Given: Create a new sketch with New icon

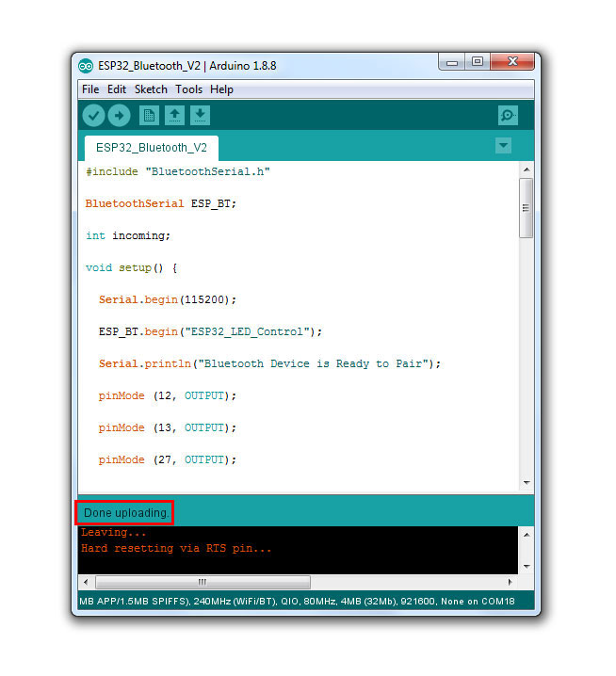Looking at the screenshot, I should [x=149, y=116].
